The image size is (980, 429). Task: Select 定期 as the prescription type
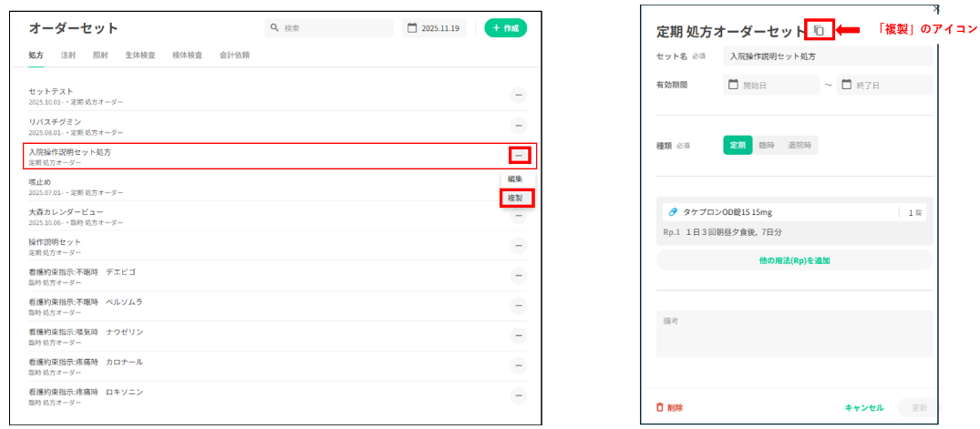tap(738, 145)
